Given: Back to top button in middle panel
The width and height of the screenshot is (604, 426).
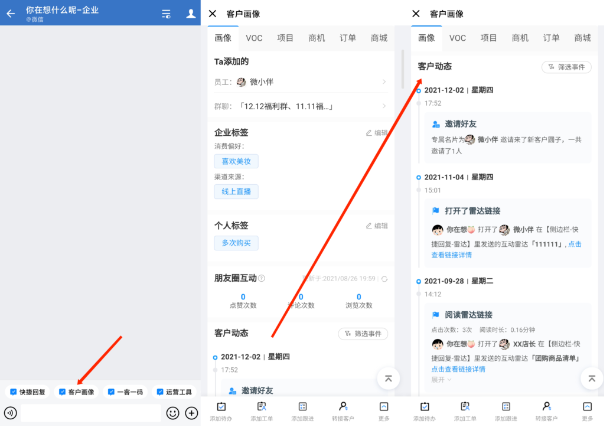Looking at the screenshot, I should (x=388, y=379).
